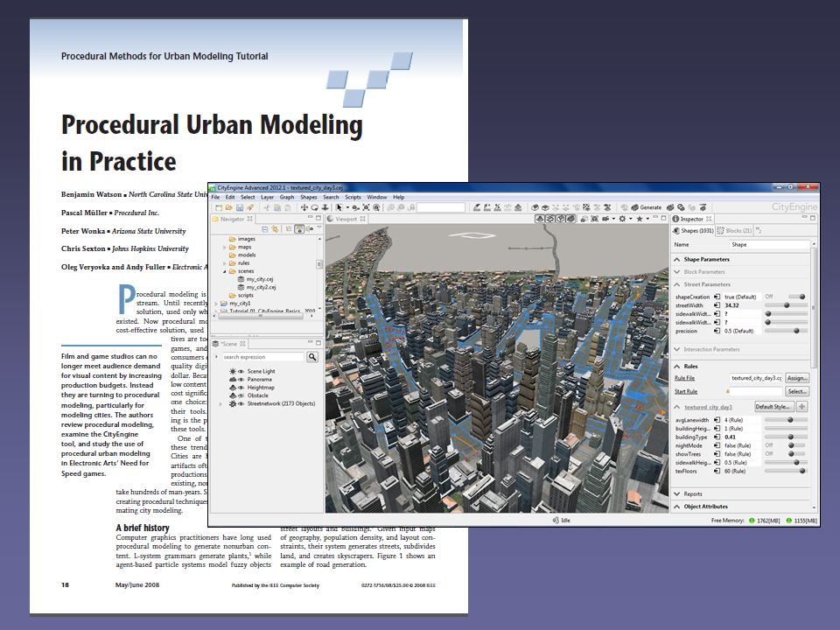Click the gear view settings icon in Viewport
The image size is (840, 630).
622,219
